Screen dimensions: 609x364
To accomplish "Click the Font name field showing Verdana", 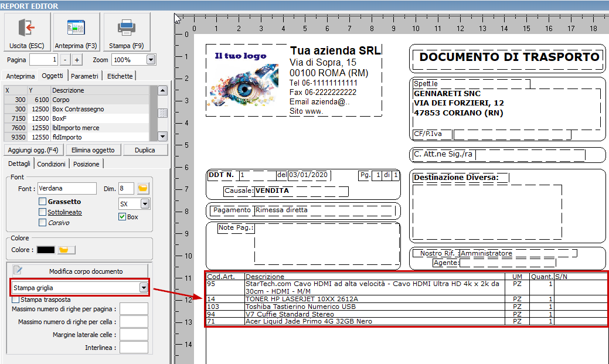I will (x=67, y=188).
